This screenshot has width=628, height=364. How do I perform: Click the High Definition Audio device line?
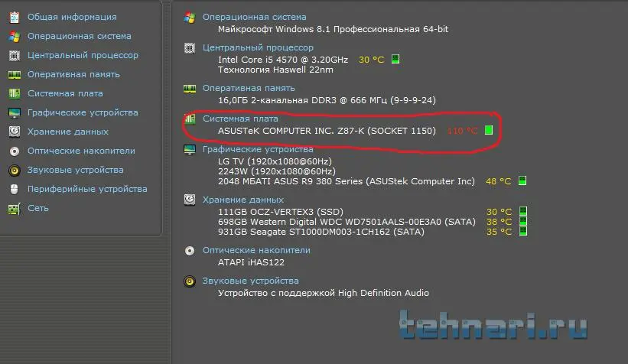click(x=324, y=293)
